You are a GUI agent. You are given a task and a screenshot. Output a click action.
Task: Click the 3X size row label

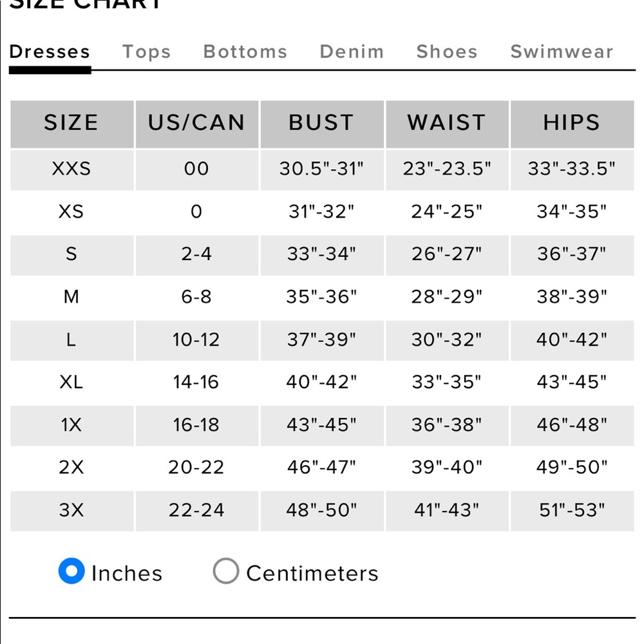click(x=71, y=510)
